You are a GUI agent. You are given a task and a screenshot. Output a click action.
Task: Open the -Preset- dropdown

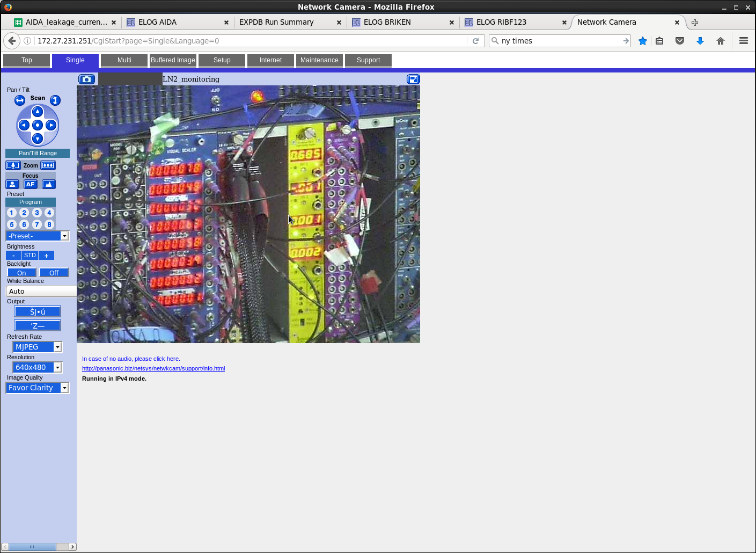tap(38, 236)
